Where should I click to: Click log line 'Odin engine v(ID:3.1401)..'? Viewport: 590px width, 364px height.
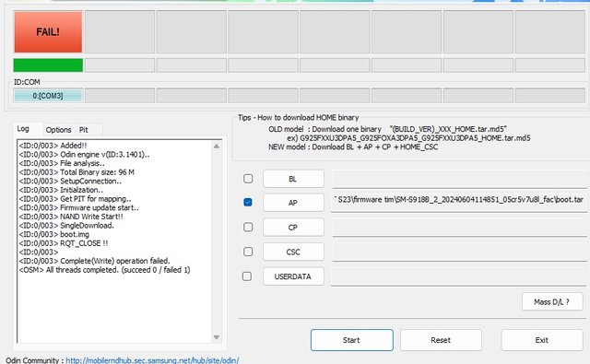84,155
